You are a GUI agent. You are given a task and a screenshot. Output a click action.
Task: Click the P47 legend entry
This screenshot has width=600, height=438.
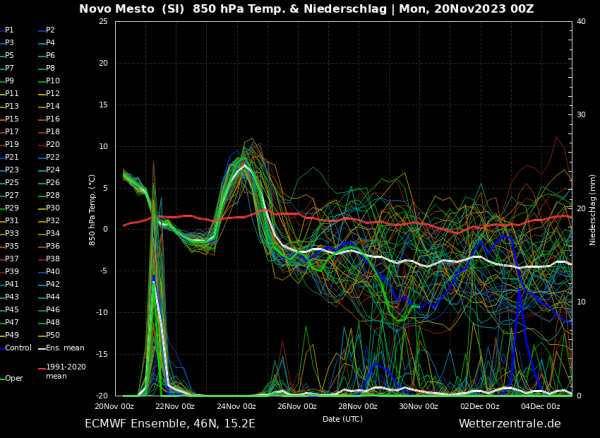(x=9, y=322)
